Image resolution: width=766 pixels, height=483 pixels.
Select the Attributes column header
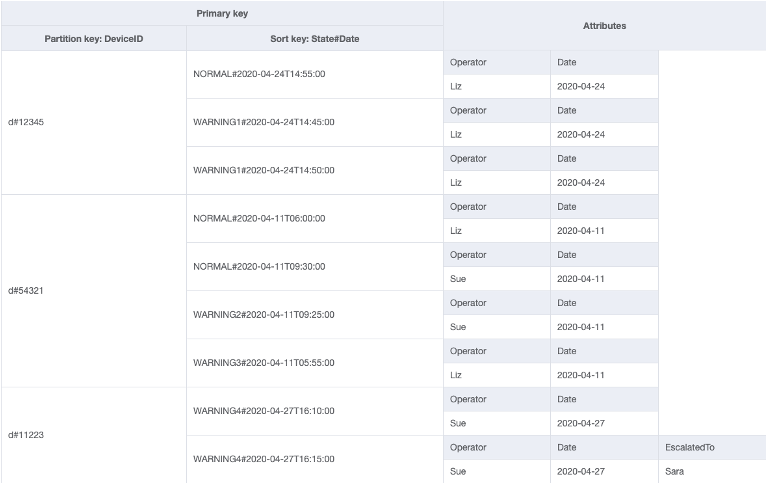pos(604,26)
